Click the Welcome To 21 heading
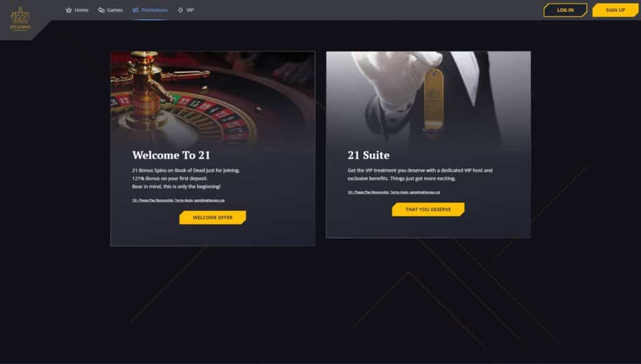This screenshot has height=364, width=641. point(171,155)
